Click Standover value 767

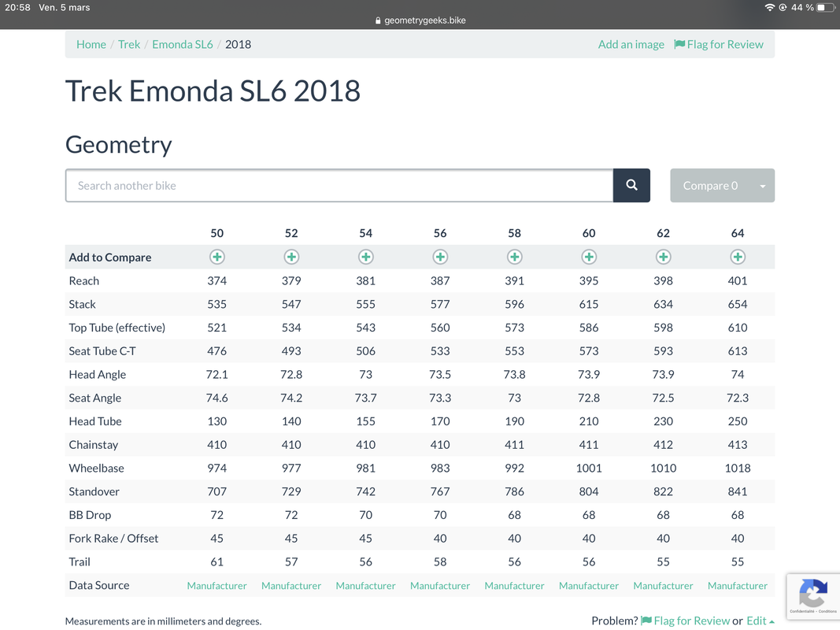point(440,491)
